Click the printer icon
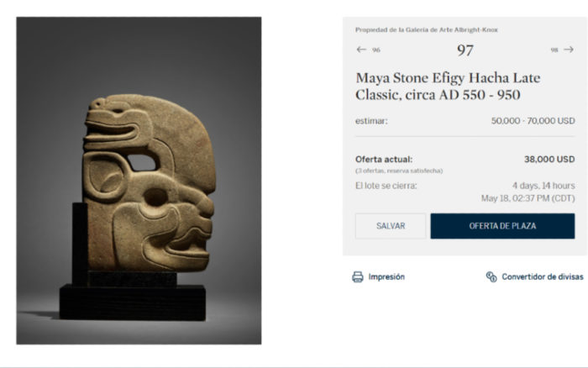The width and height of the screenshot is (588, 368). pos(358,276)
